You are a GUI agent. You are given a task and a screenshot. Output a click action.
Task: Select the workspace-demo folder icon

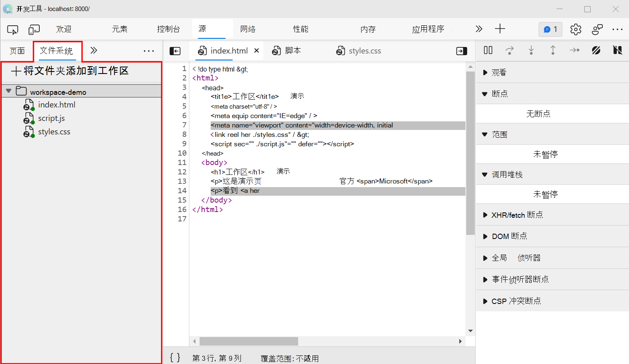point(21,91)
